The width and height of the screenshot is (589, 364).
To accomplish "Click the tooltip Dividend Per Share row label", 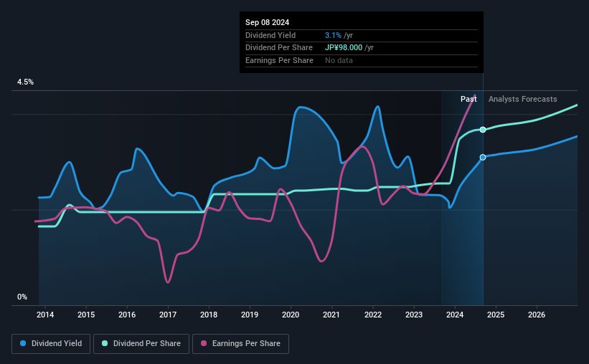I will pos(279,48).
